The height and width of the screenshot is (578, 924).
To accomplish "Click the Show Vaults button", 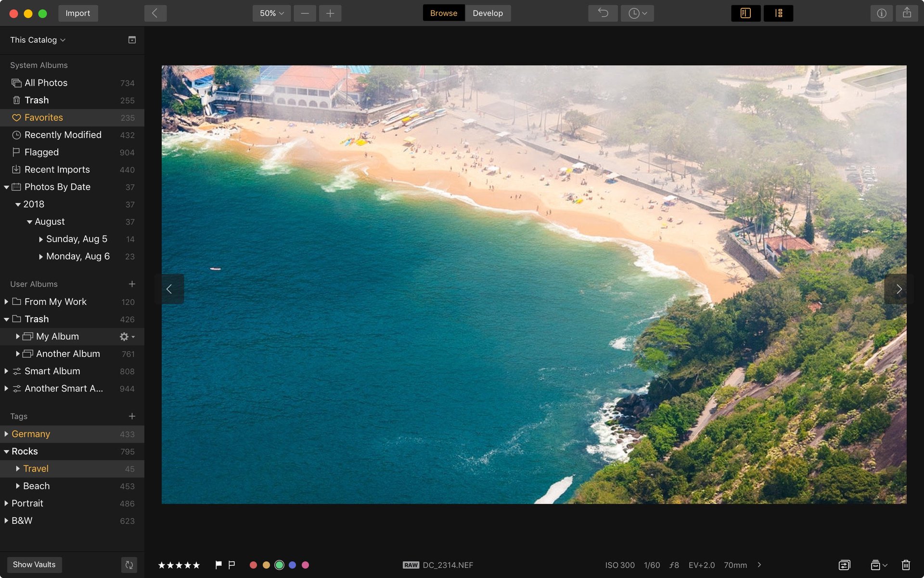I will point(34,565).
